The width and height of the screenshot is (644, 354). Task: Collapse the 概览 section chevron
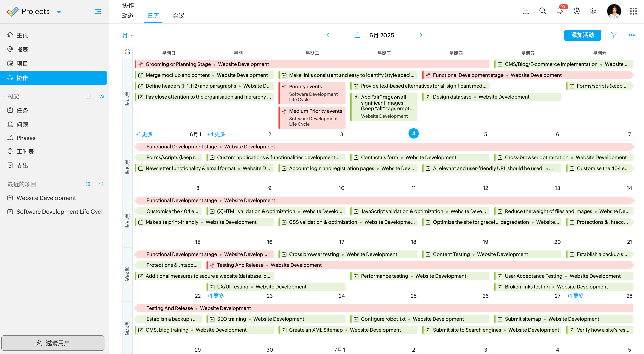coord(3,96)
